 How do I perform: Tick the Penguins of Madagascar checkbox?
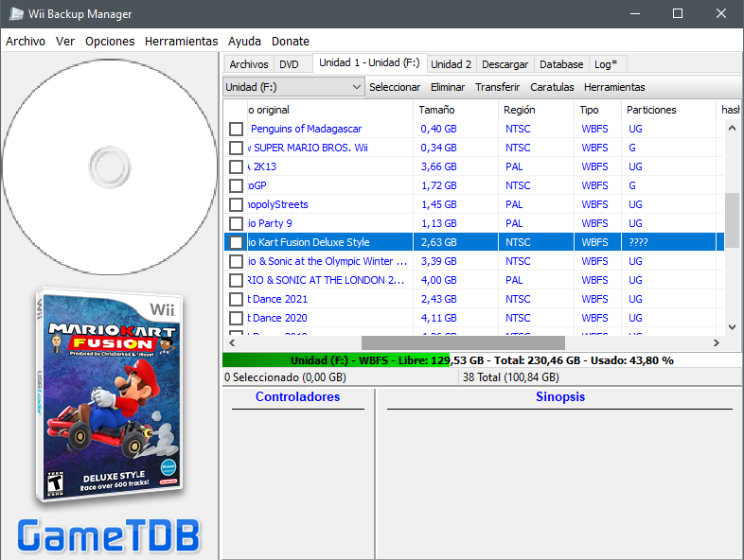[x=236, y=129]
